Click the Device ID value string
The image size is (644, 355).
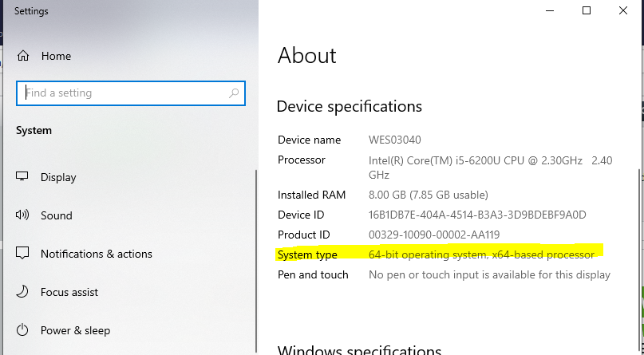coord(477,215)
